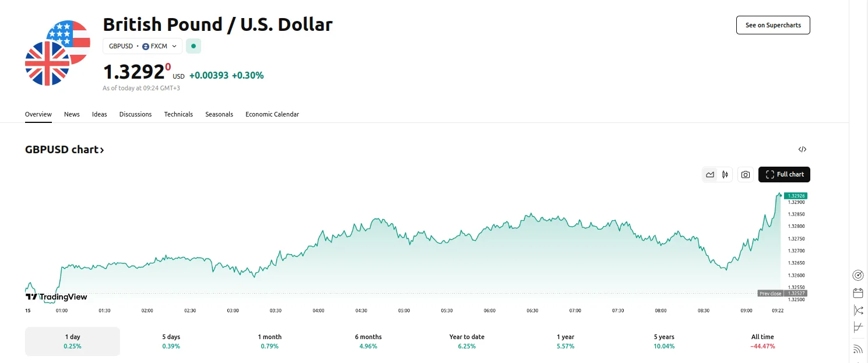The height and width of the screenshot is (363, 868).
Task: Click the embed code icon above chart
Action: [802, 150]
